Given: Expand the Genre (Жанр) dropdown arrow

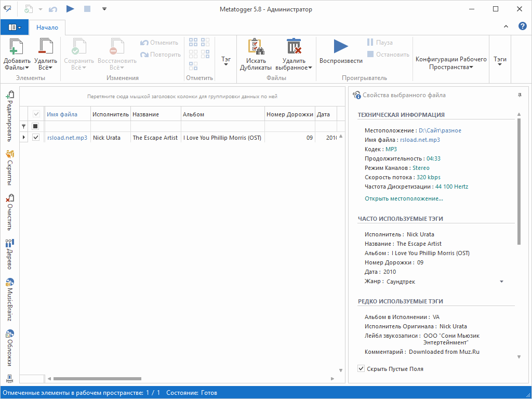Looking at the screenshot, I should tap(501, 282).
